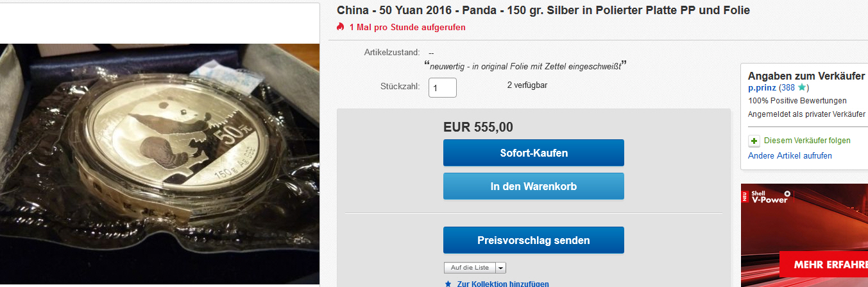Click the NEU badge on the Shell ad
The height and width of the screenshot is (287, 868).
[x=745, y=195]
